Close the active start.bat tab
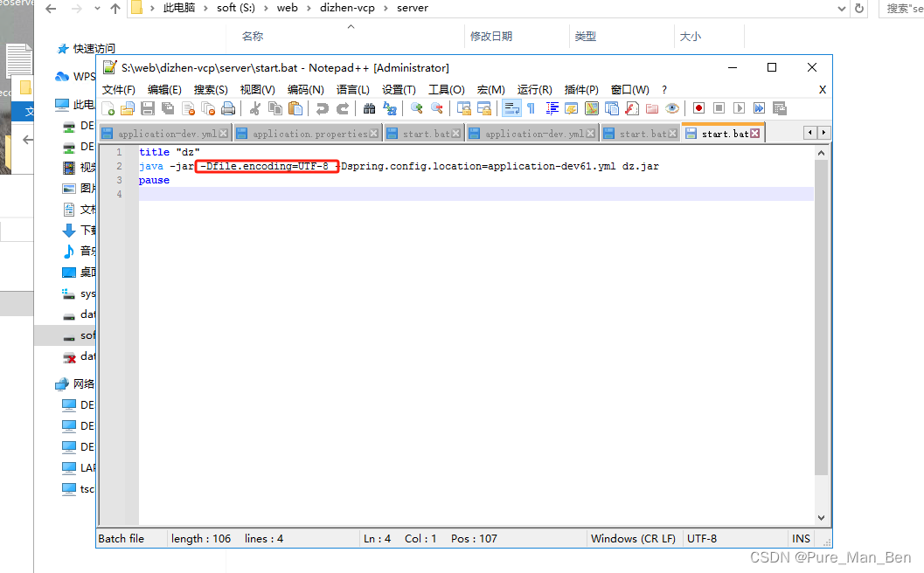 pyautogui.click(x=755, y=134)
